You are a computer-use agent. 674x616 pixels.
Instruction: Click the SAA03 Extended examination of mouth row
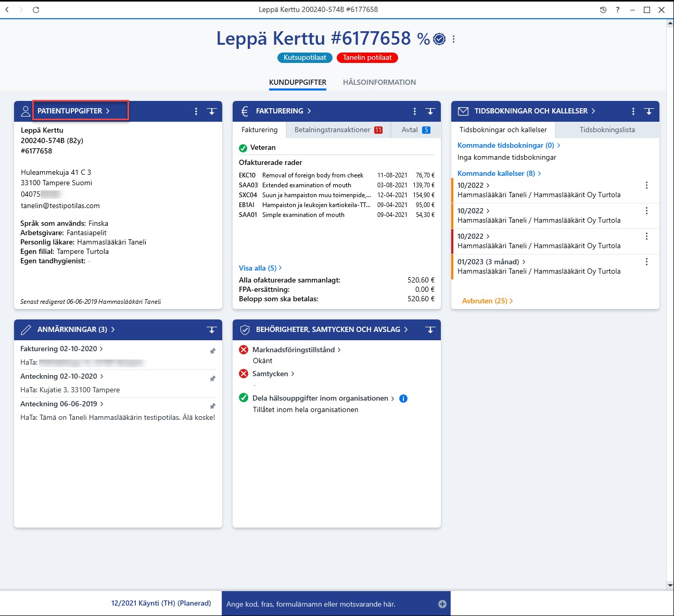coord(337,185)
